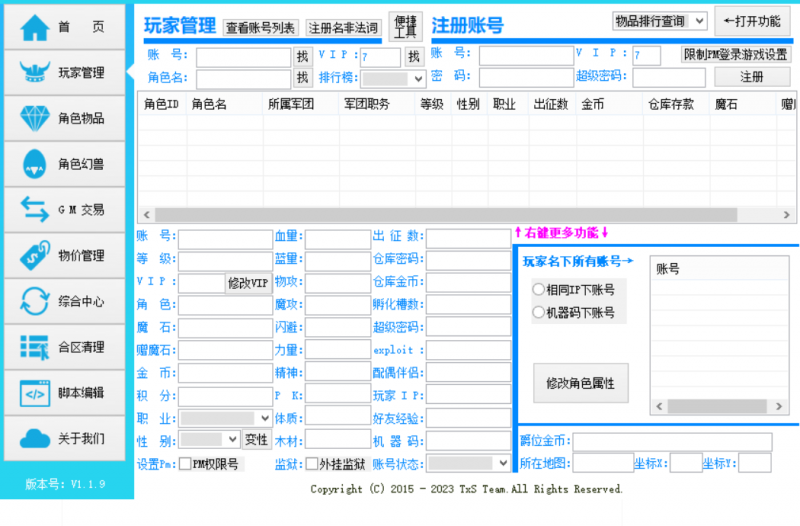Focus the 角色名 search input
This screenshot has width=800, height=526.
click(x=243, y=79)
